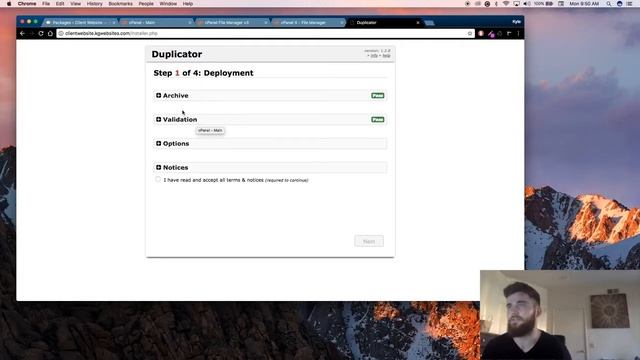Click the Validation Pass status badge
Screen dimensions: 640x360
[378, 120]
